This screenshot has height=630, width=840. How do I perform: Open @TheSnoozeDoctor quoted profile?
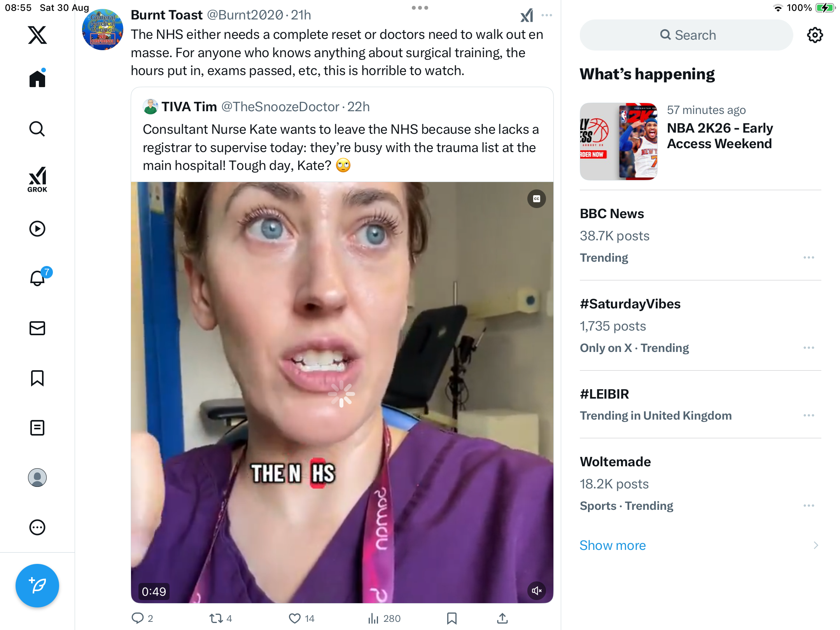280,107
